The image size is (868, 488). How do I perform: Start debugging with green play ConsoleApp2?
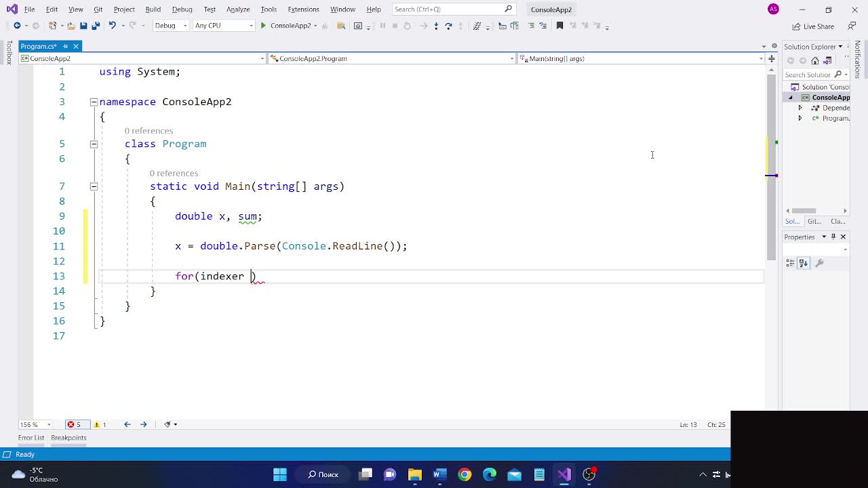pyautogui.click(x=285, y=26)
